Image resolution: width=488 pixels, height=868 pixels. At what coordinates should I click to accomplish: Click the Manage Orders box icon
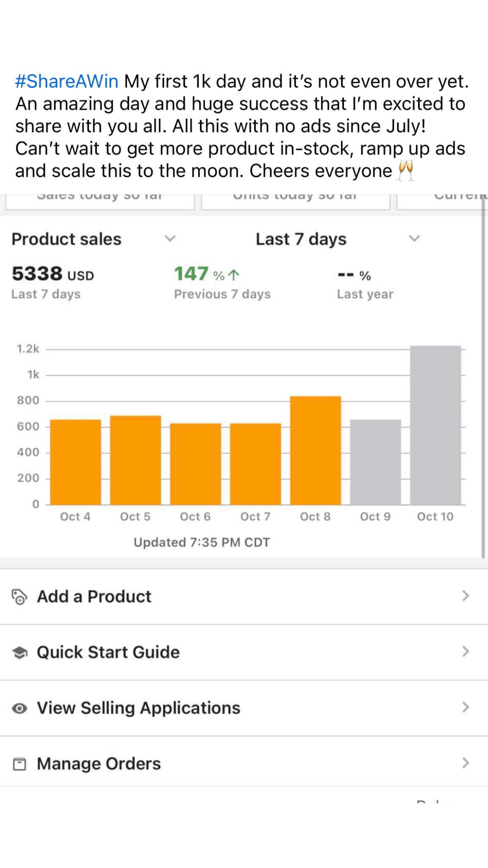click(19, 764)
